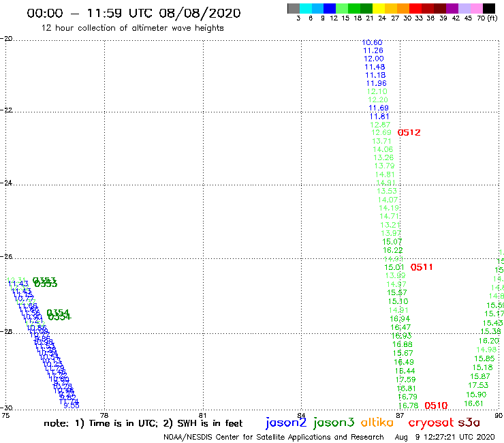The image size is (504, 443).
Task: Click the 12.10 wave height value
Action: click(x=377, y=91)
